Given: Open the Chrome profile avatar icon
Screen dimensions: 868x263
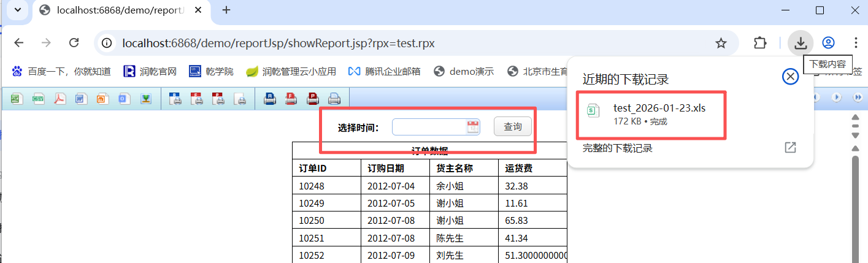Looking at the screenshot, I should (x=829, y=43).
